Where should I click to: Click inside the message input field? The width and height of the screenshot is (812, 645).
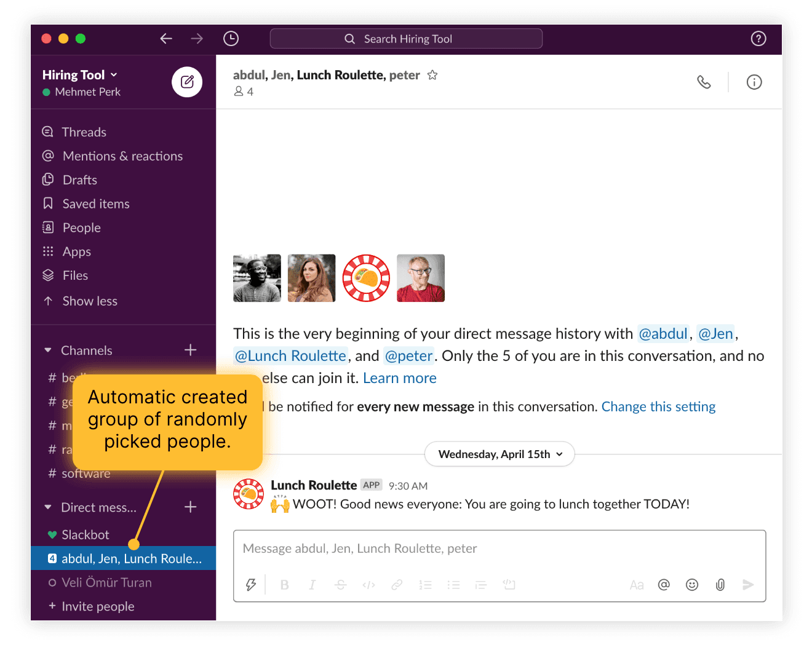[x=431, y=548]
